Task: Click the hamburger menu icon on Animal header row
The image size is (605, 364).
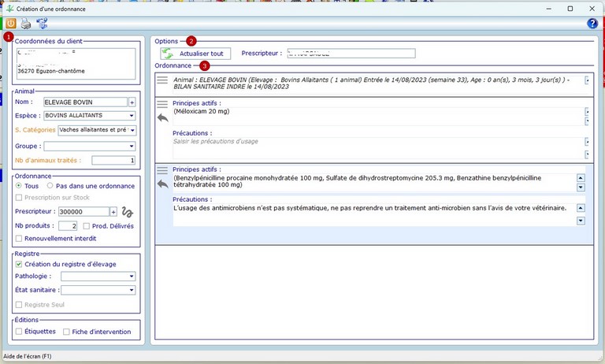Action: (x=162, y=80)
